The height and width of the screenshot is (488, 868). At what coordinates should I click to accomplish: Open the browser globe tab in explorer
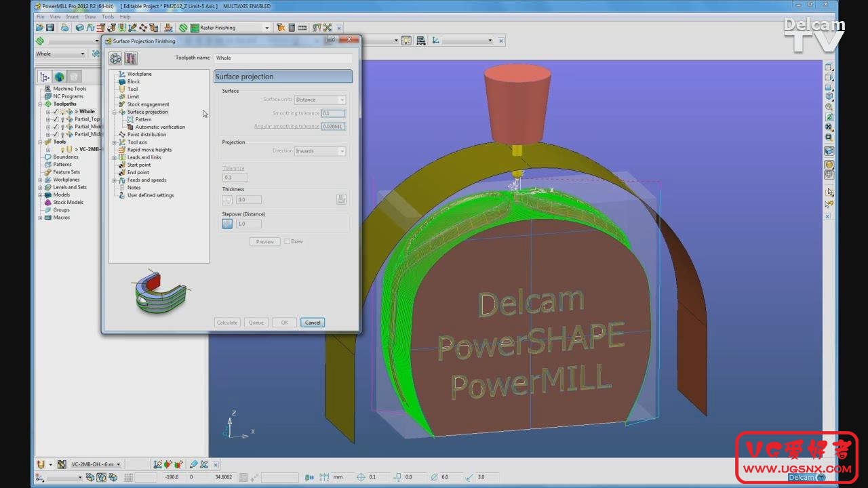[x=60, y=77]
